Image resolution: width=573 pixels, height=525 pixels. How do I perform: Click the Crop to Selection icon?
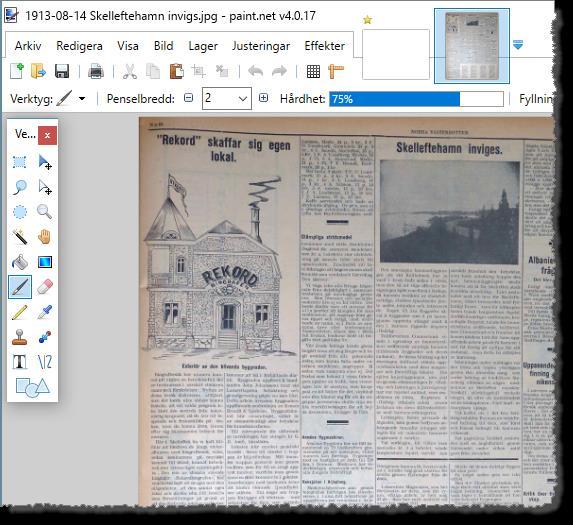(x=198, y=71)
